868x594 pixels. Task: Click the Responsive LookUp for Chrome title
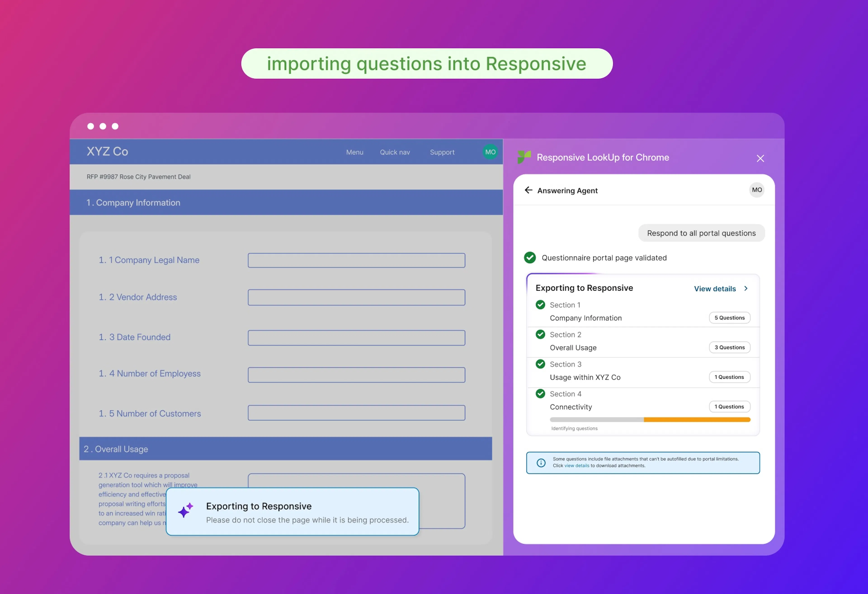tap(602, 157)
